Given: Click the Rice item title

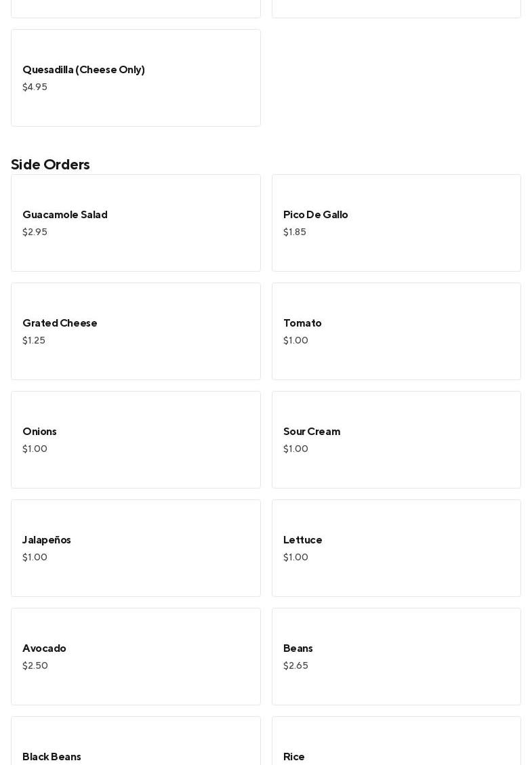Looking at the screenshot, I should point(294,757).
